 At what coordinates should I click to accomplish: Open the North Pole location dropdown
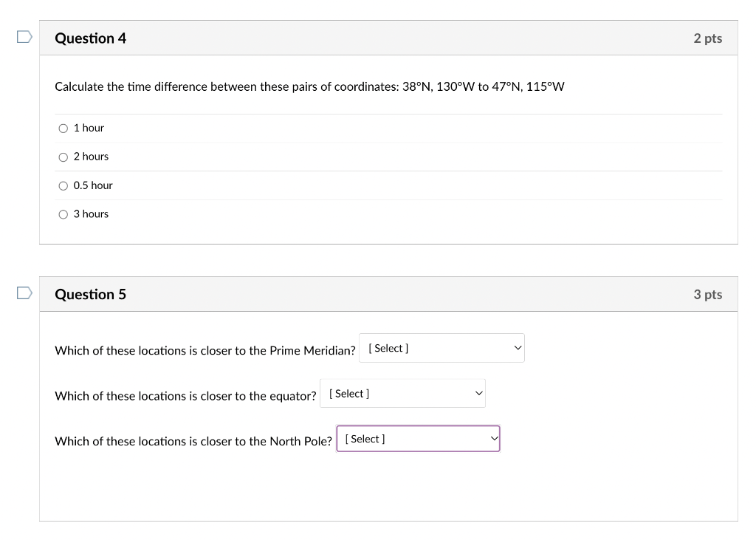(418, 439)
